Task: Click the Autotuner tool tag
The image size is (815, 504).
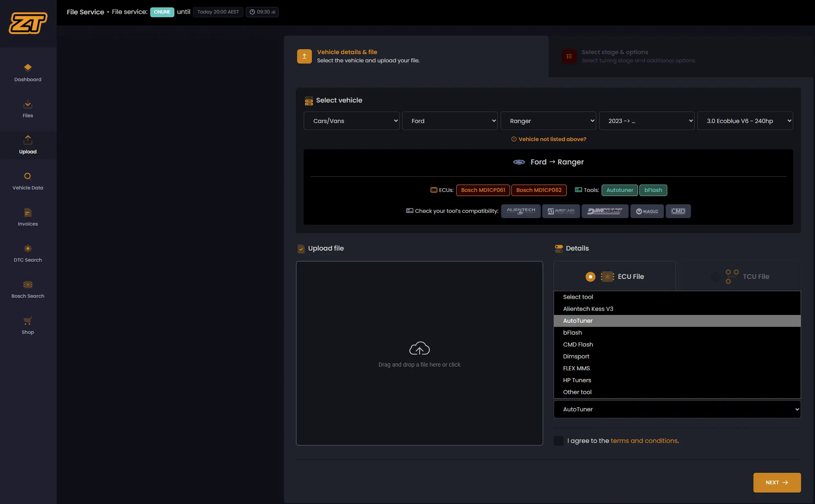Action: point(620,190)
